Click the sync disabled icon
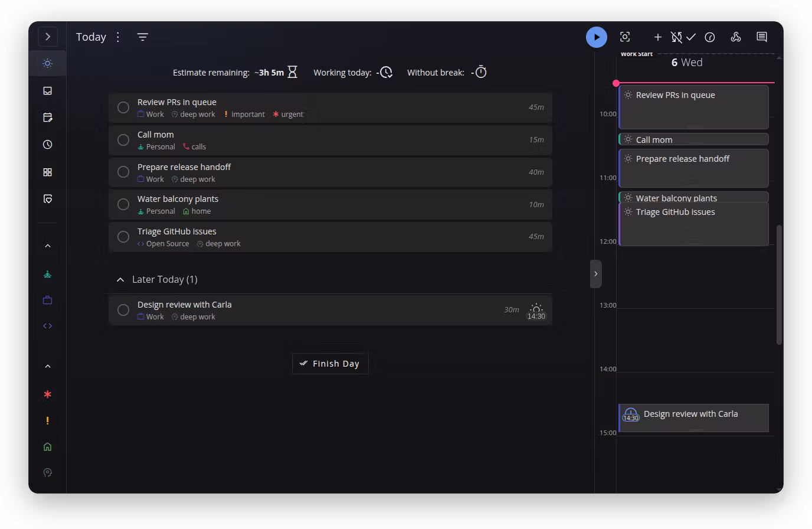The height and width of the screenshot is (529, 812). pos(676,37)
